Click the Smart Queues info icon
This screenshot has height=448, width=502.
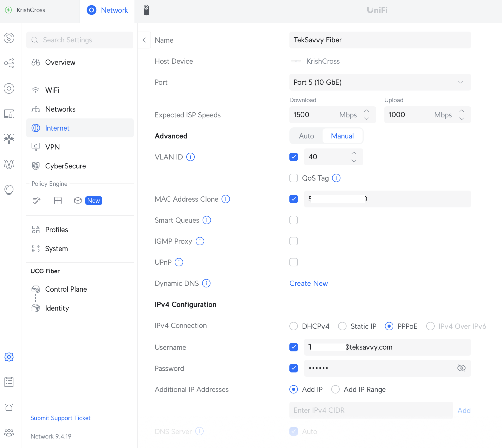click(x=207, y=220)
